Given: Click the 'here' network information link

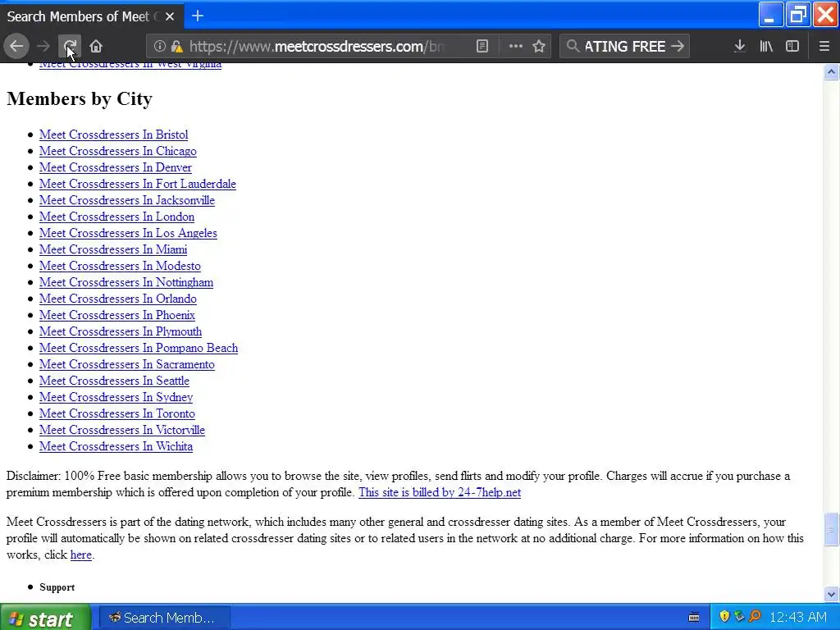Looking at the screenshot, I should [81, 555].
